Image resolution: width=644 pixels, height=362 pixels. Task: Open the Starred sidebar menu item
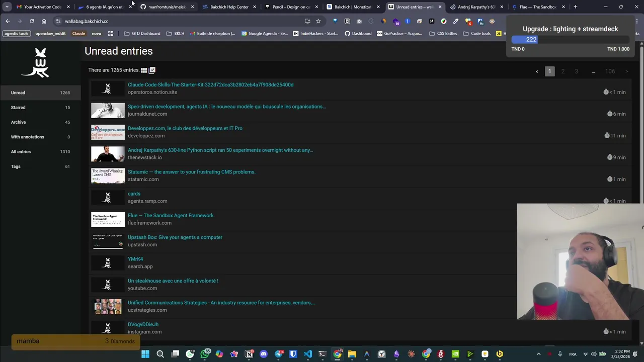click(x=40, y=107)
